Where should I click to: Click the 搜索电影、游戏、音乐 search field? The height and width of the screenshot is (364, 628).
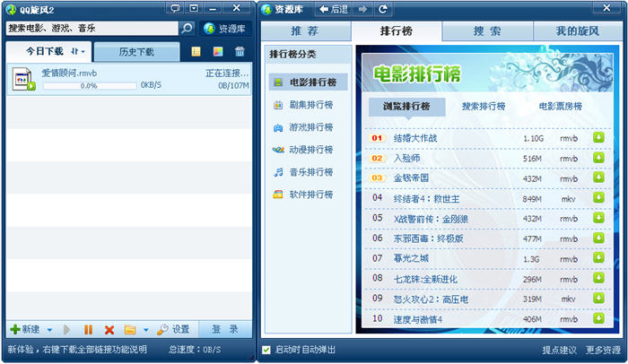90,29
